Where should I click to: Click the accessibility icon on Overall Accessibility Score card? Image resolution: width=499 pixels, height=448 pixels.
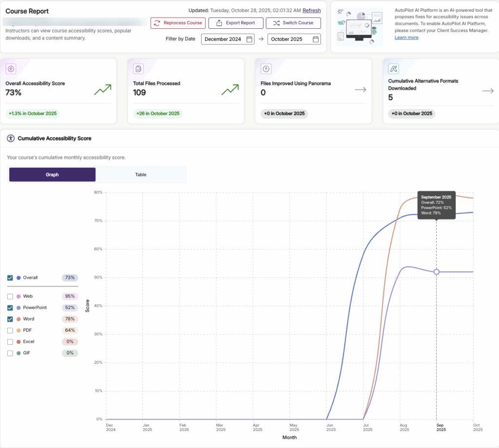tap(12, 69)
